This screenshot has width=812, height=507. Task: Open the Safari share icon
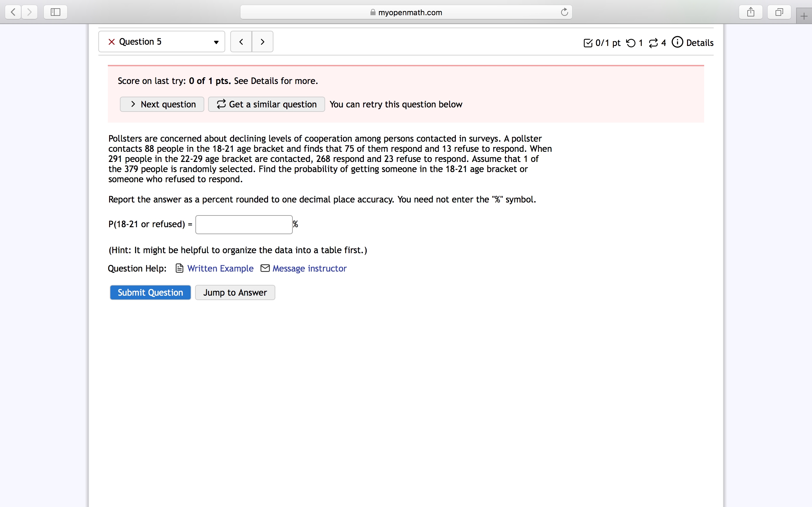[x=750, y=12]
